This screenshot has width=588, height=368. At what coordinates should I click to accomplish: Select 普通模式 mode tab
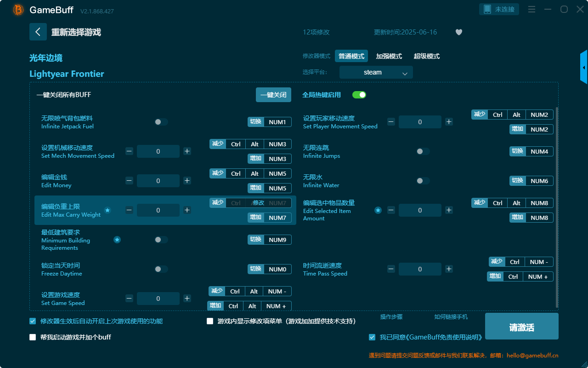tap(351, 56)
